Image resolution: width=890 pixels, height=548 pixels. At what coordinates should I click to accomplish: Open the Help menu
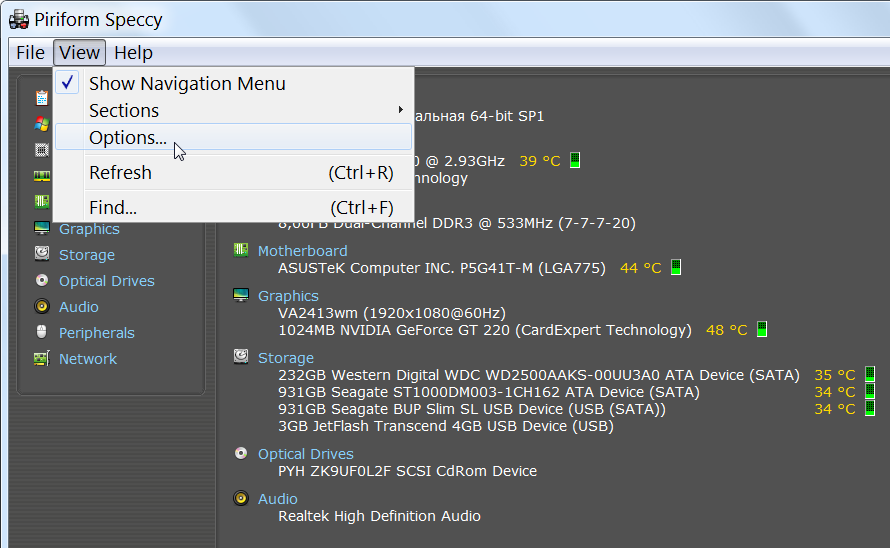133,53
